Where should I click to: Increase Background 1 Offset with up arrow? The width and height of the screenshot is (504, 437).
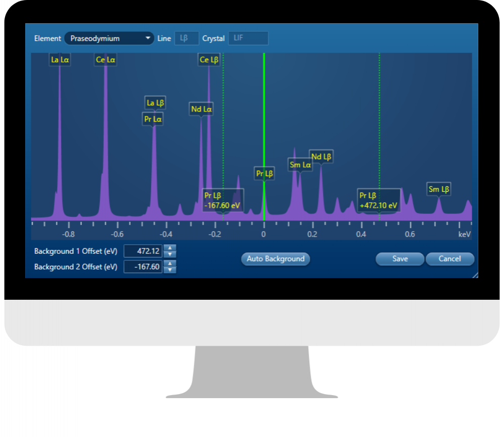[171, 248]
